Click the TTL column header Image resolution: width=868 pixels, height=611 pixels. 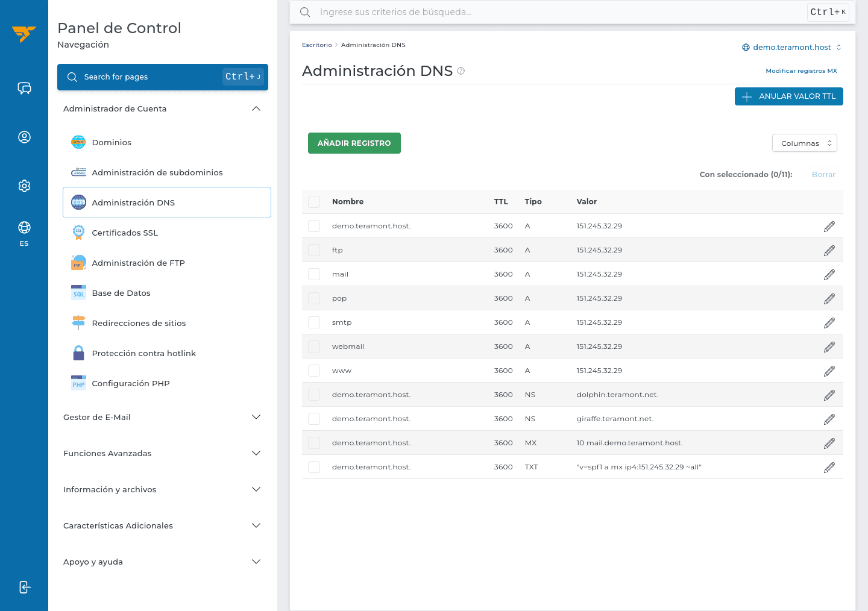coord(501,202)
